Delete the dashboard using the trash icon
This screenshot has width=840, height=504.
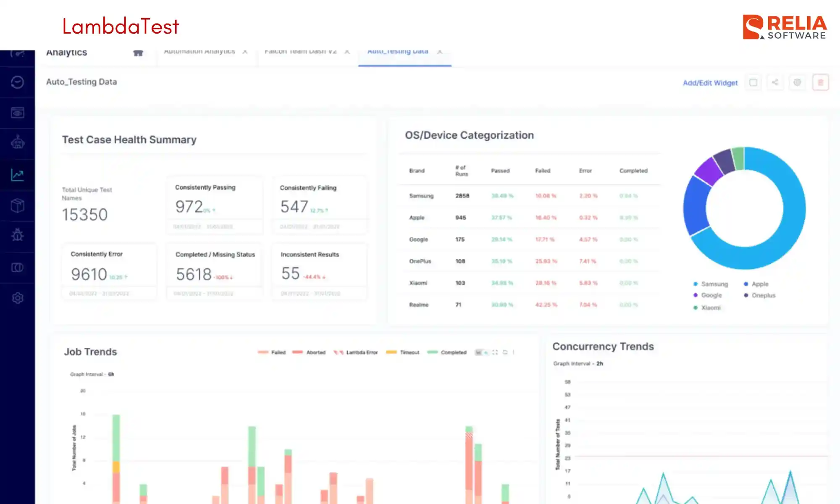coord(821,82)
